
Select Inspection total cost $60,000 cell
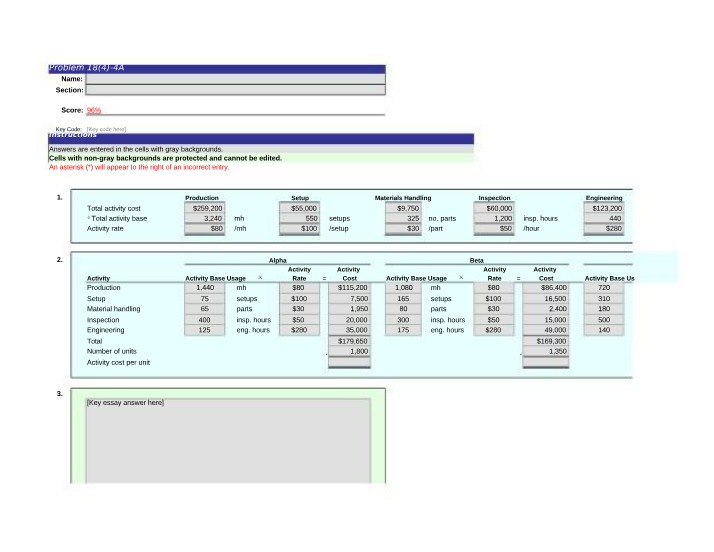(494, 208)
